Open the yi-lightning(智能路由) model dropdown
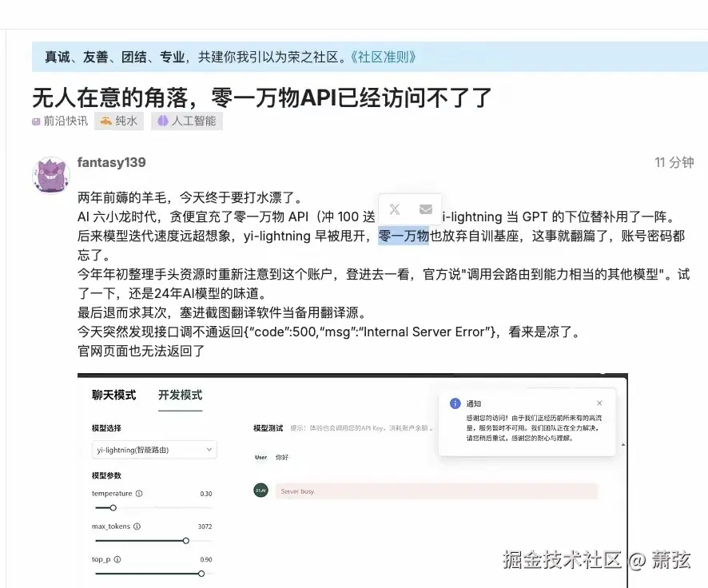This screenshot has width=708, height=588. click(154, 450)
